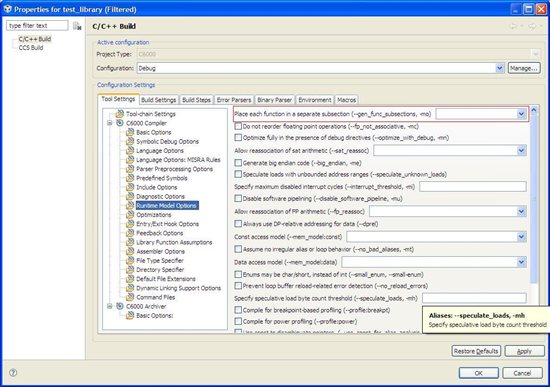Check Compile for power profiling
Viewport: 550px width, 387px height.
coord(238,321)
